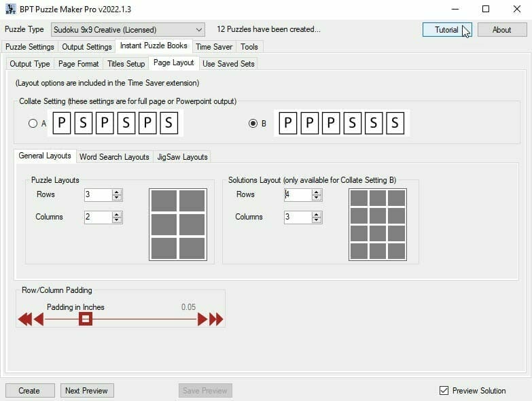Toggle the Preview Solution checkbox
This screenshot has height=401, width=532.
444,391
